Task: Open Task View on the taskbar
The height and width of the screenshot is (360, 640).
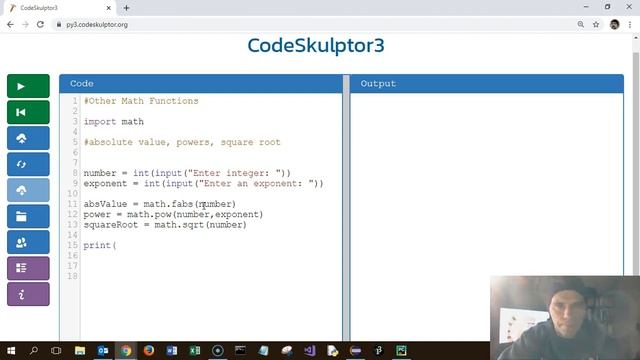Action: (56, 351)
